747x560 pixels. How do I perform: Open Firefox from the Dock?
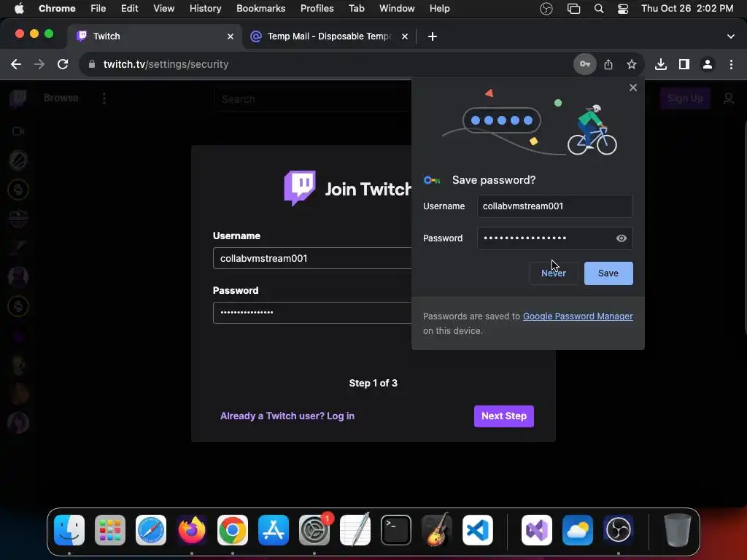[192, 530]
